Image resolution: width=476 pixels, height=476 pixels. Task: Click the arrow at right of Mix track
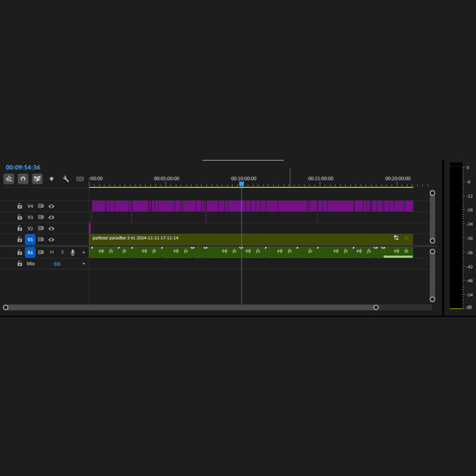click(84, 264)
